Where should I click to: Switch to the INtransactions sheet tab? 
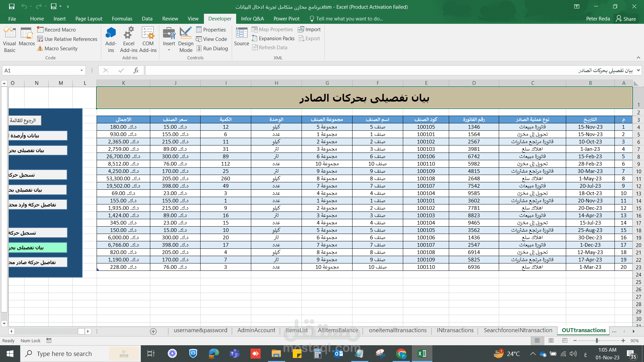pos(455,330)
